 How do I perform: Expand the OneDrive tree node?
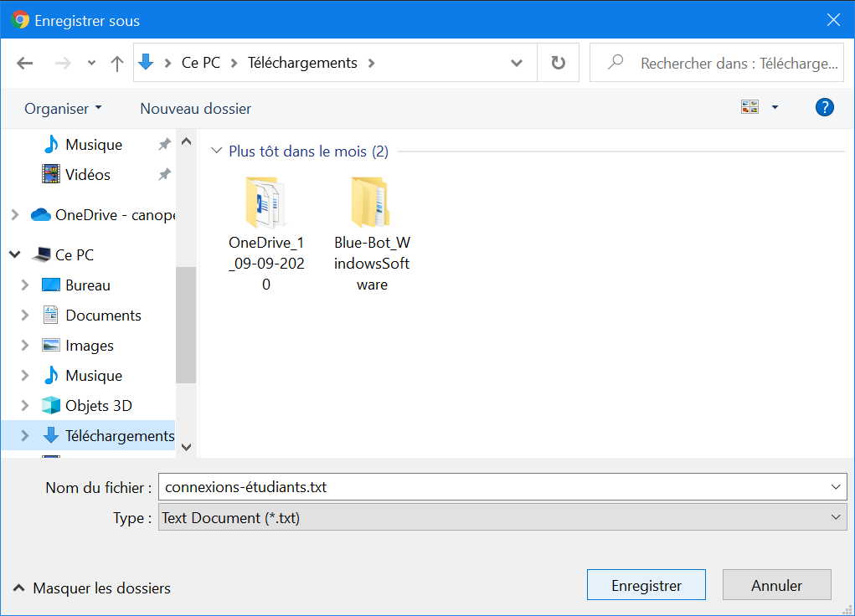[x=15, y=215]
